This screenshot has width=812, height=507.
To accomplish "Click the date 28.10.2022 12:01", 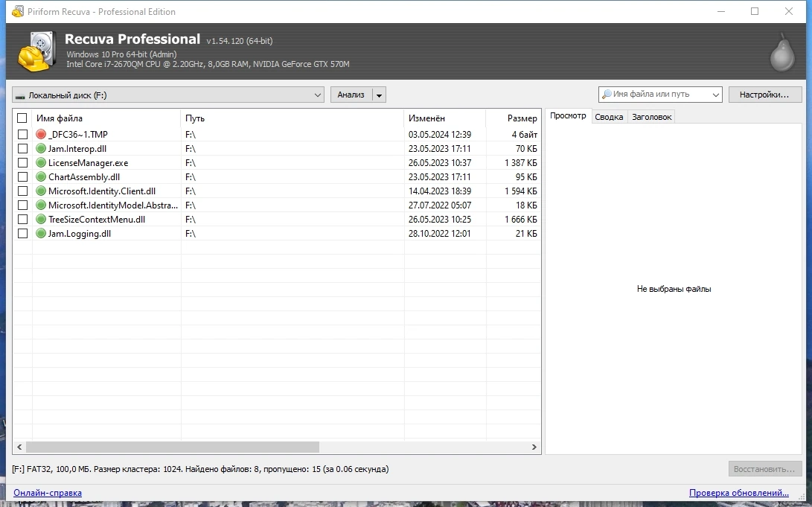I will [440, 234].
